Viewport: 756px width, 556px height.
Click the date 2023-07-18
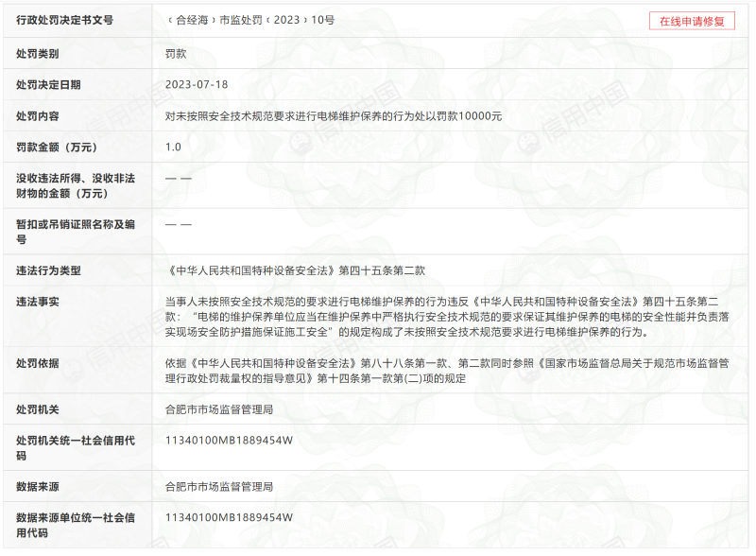click(197, 84)
